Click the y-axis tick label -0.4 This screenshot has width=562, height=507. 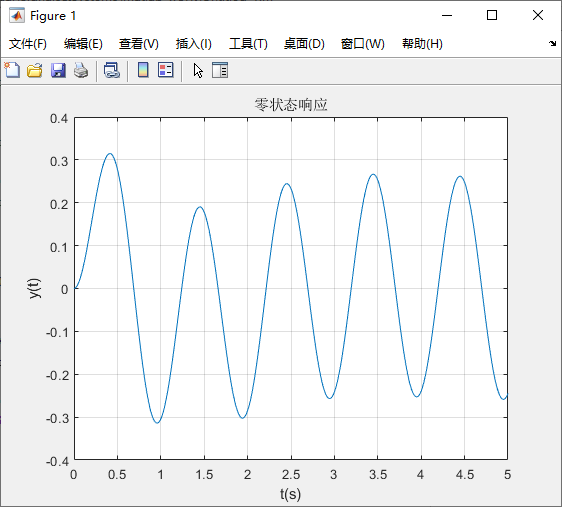[x=57, y=461]
